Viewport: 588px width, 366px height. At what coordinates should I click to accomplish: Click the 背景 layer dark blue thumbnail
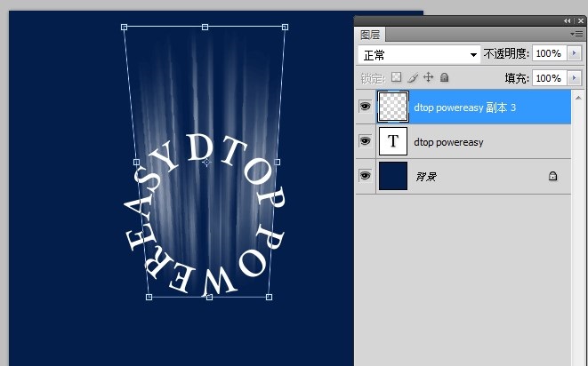(393, 176)
